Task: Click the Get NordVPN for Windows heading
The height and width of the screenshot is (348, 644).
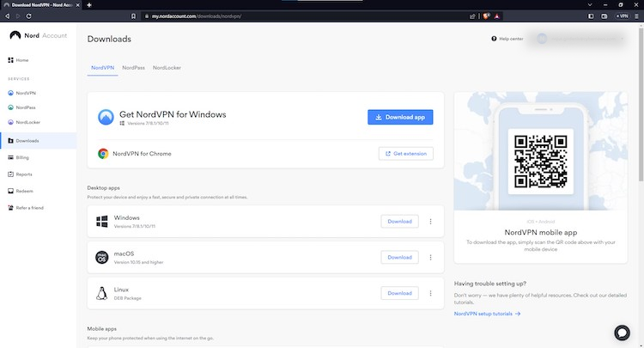Action: click(173, 114)
